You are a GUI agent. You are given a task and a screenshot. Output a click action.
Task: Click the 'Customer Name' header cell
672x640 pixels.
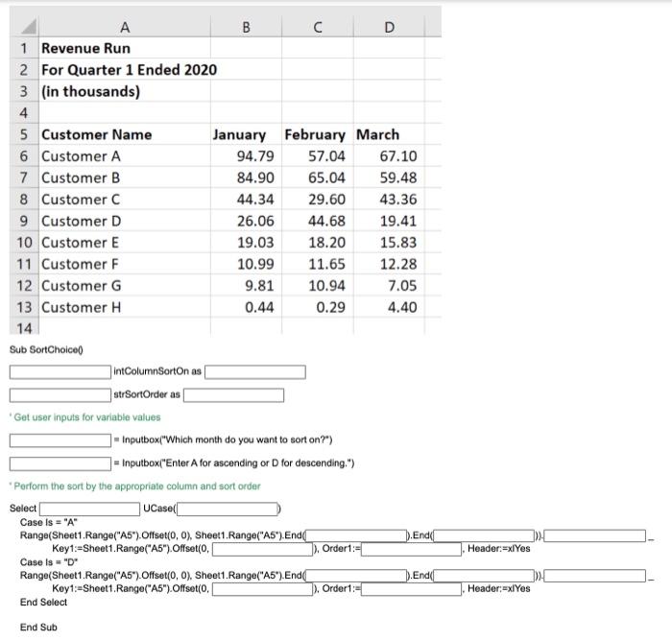(x=125, y=134)
